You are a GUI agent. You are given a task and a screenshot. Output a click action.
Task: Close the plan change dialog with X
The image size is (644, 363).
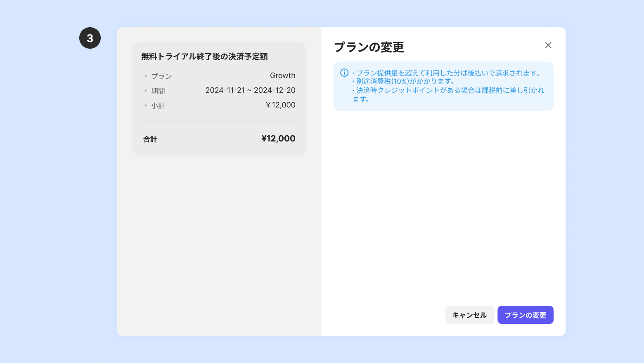548,45
